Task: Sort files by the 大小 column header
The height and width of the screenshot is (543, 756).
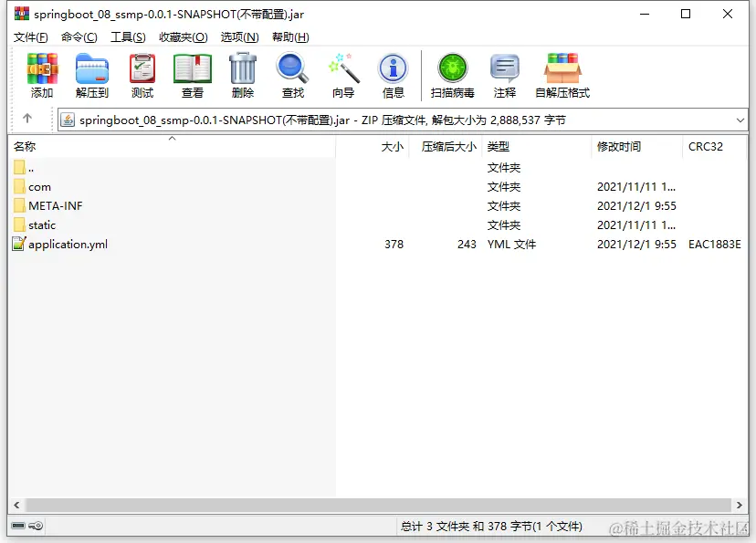Action: click(393, 146)
